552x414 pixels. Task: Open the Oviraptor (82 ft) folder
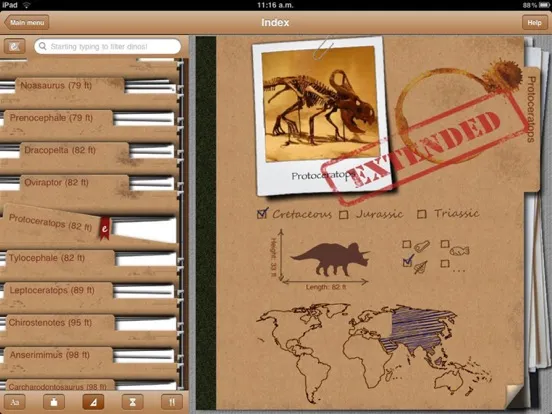click(x=75, y=183)
